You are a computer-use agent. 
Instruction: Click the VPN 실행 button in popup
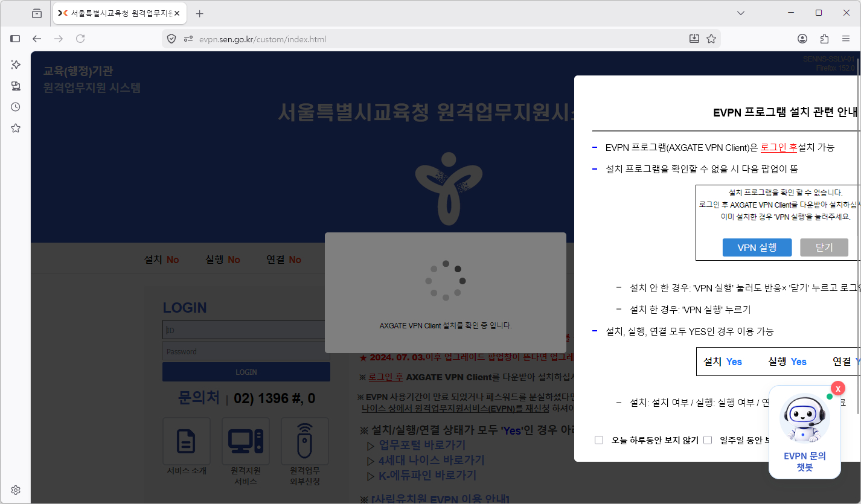pos(757,247)
